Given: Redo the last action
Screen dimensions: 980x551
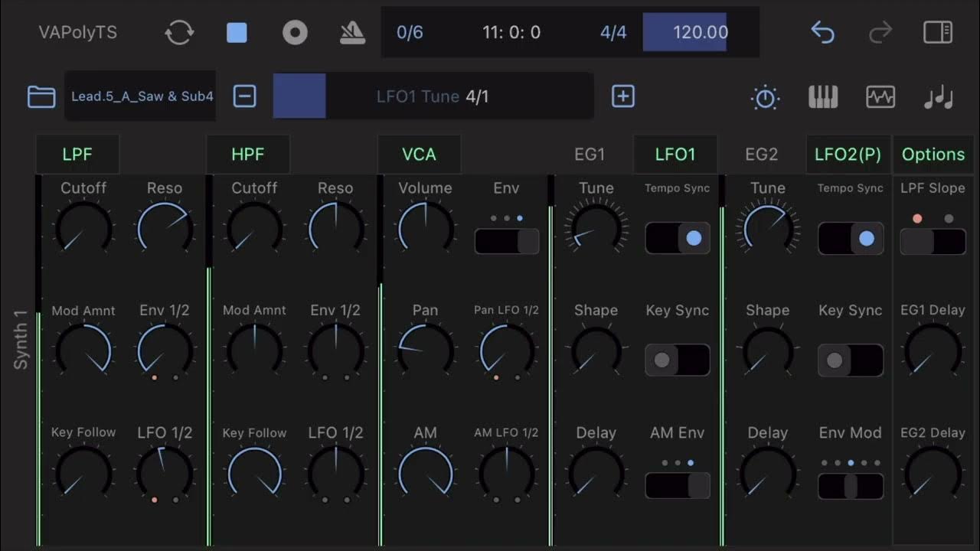Looking at the screenshot, I should tap(880, 32).
